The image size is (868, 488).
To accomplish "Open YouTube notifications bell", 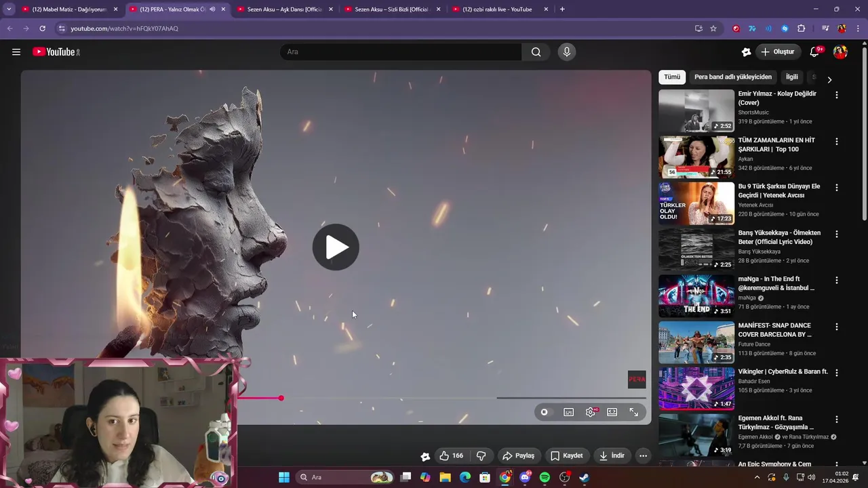I will pos(815,52).
